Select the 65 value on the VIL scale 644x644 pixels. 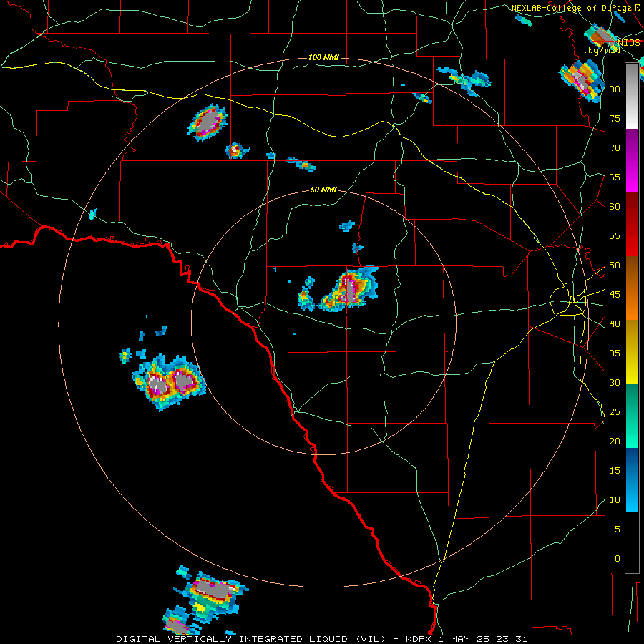[x=615, y=177]
